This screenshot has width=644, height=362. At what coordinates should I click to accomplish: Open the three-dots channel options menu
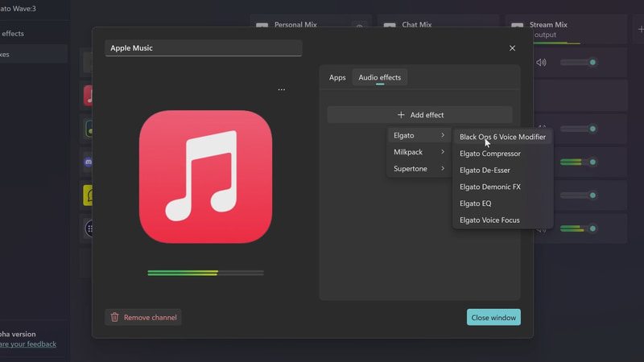tap(281, 89)
